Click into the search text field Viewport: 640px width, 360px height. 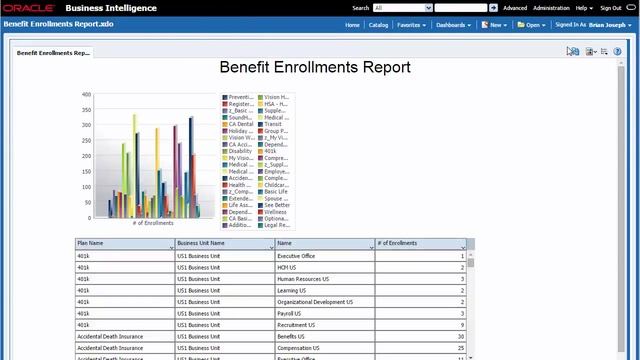pyautogui.click(x=461, y=8)
